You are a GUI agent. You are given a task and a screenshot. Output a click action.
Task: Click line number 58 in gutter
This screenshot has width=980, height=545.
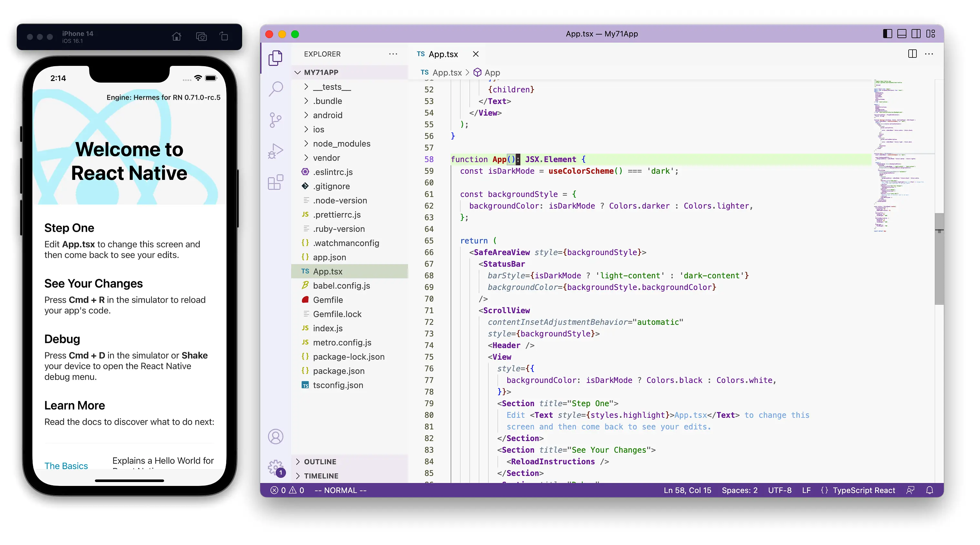tap(429, 159)
